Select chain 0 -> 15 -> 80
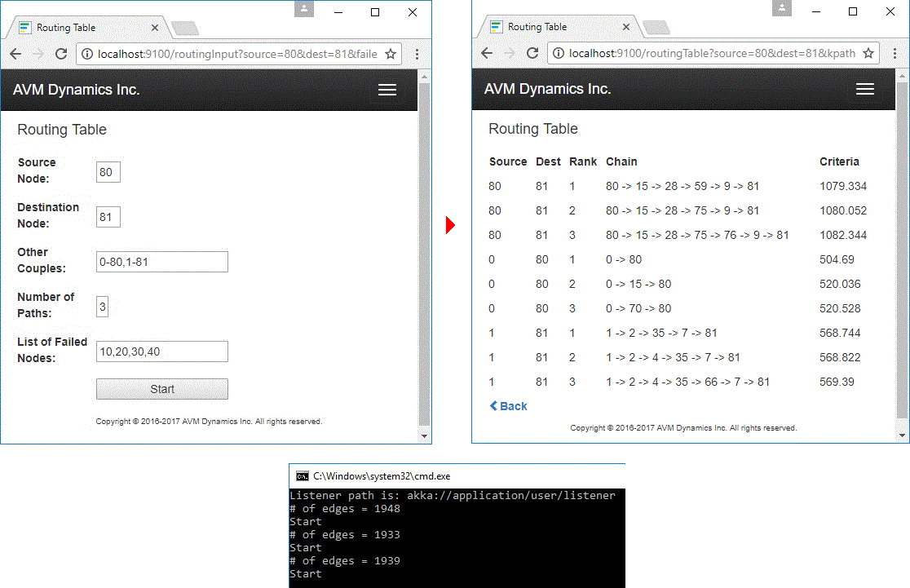The width and height of the screenshot is (910, 588). click(638, 284)
